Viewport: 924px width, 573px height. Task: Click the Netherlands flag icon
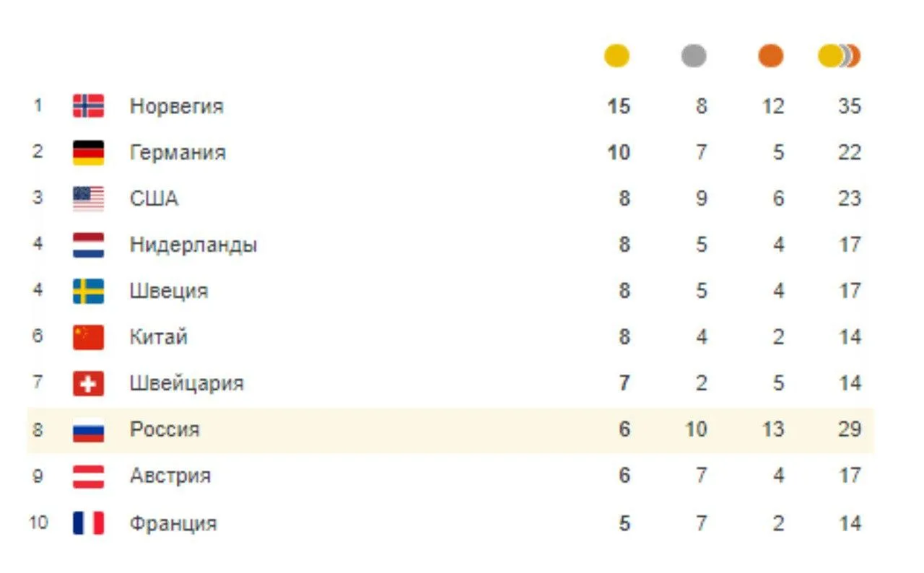88,245
